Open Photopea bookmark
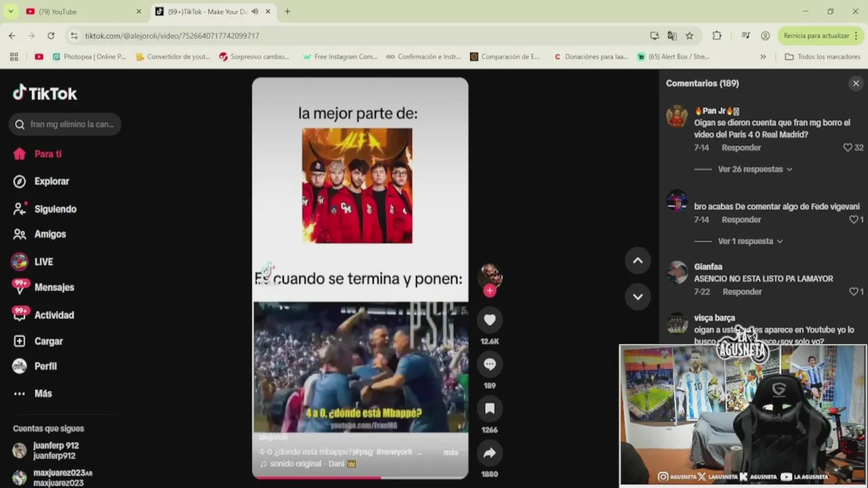 [x=90, y=57]
